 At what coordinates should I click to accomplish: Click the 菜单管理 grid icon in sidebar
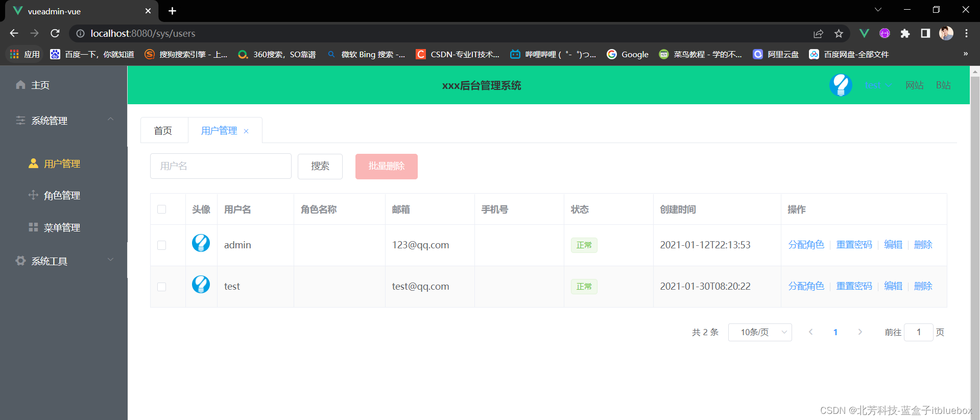pyautogui.click(x=33, y=227)
